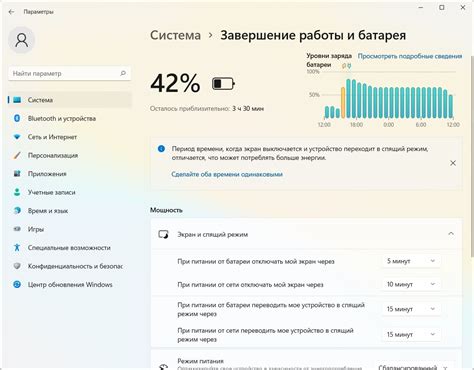Open plugged-in sleep 15 минут dropdown
Screen dimensions: 474x370
coord(411,334)
